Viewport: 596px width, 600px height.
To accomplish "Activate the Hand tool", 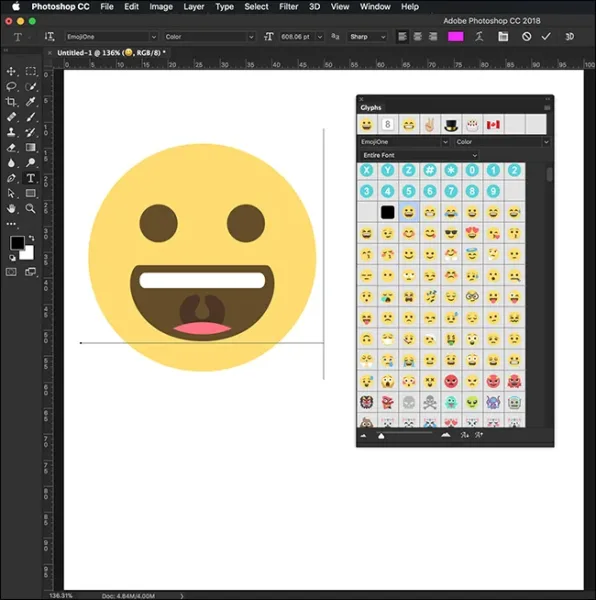I will (11, 209).
